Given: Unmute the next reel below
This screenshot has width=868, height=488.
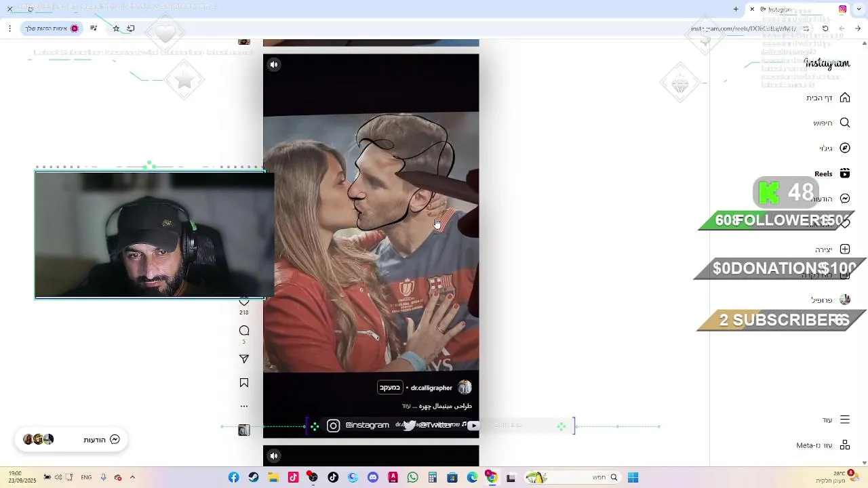Looking at the screenshot, I should point(274,455).
